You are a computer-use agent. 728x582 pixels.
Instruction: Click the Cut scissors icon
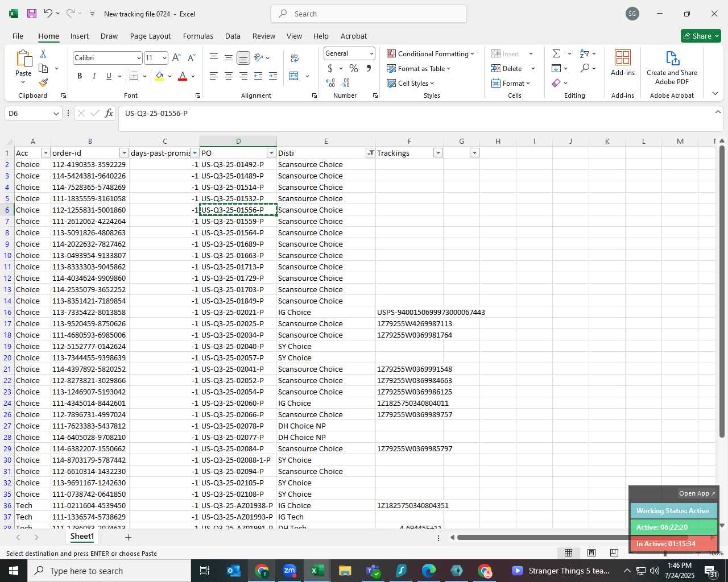(43, 53)
